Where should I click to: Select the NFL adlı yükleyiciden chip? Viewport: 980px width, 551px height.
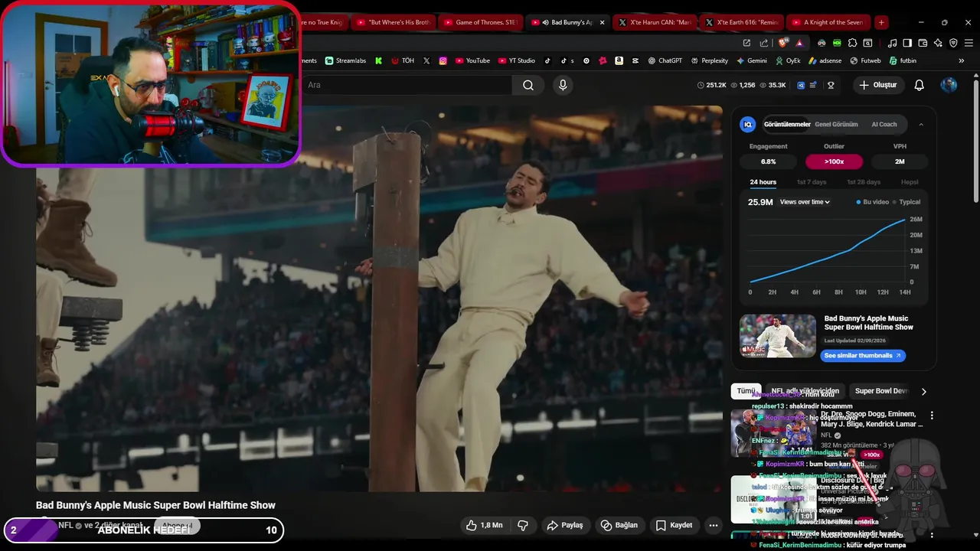[805, 391]
